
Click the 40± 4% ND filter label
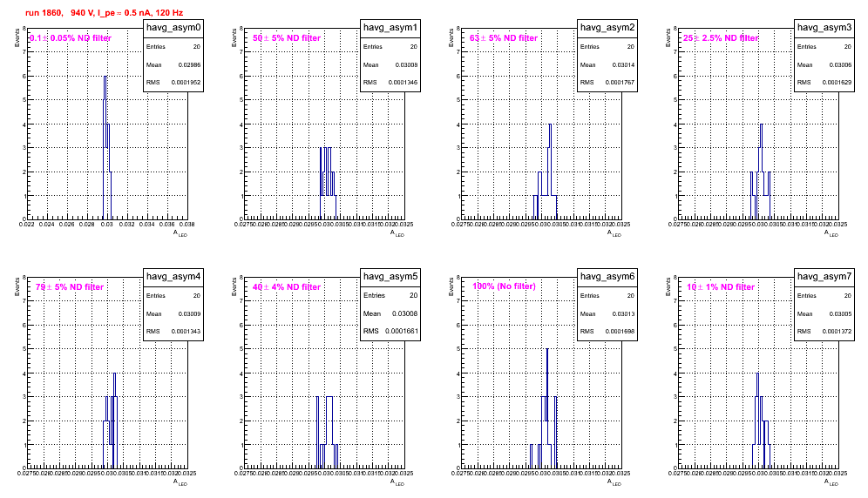287,287
